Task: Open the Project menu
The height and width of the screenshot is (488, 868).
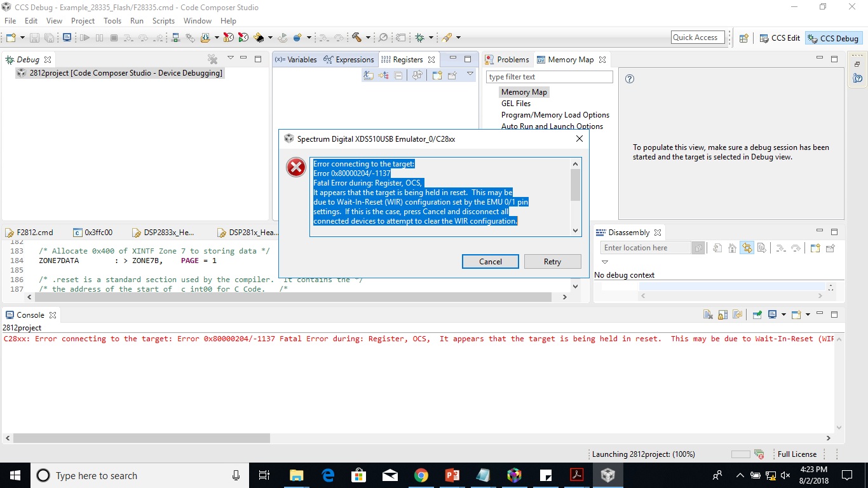Action: [x=83, y=21]
